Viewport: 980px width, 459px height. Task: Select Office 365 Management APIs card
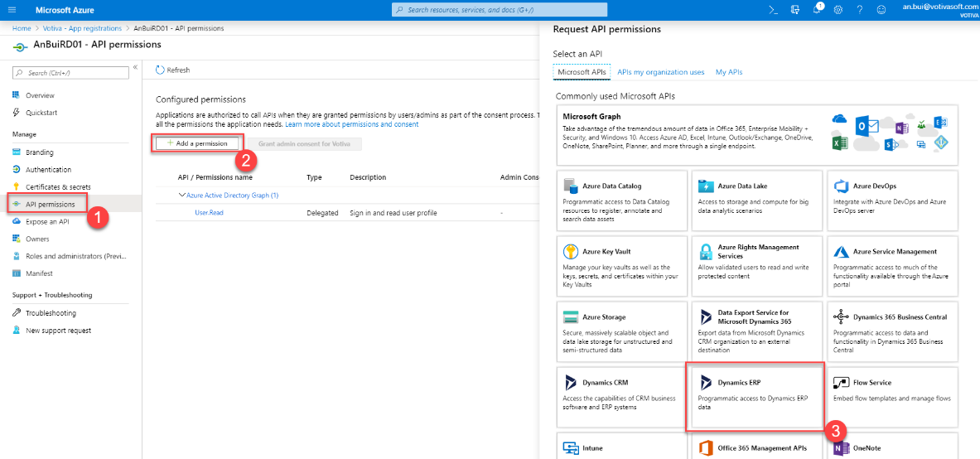(x=757, y=446)
